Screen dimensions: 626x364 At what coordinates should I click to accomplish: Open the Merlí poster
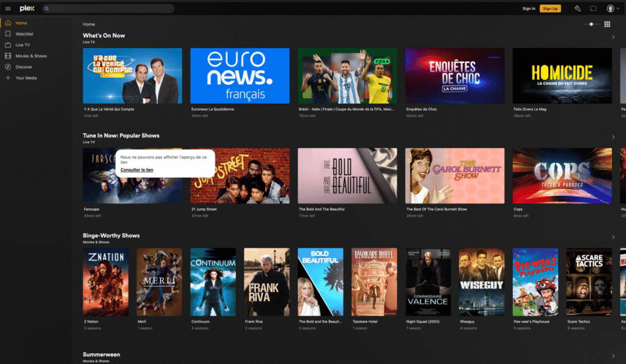click(x=160, y=282)
